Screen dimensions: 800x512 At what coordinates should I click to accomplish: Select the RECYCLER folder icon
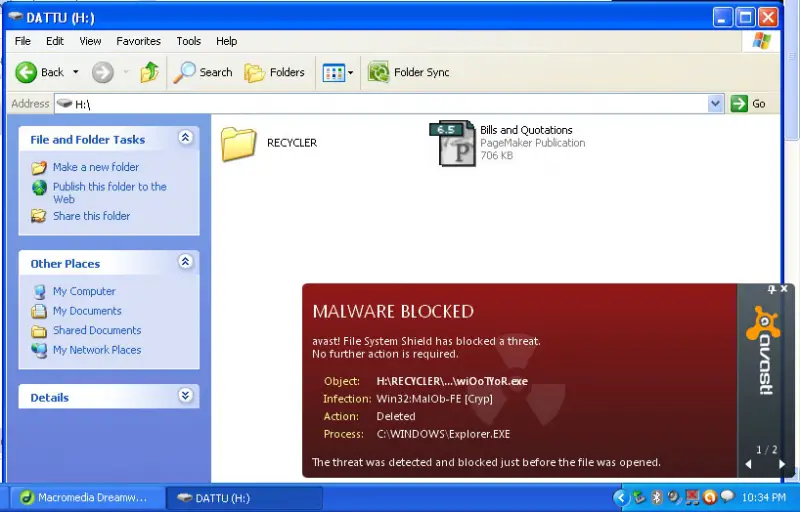[x=239, y=144]
